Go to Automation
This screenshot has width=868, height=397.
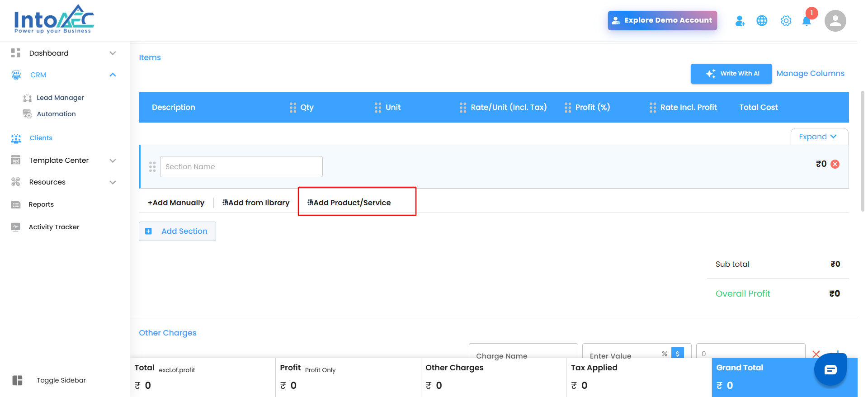click(x=56, y=114)
